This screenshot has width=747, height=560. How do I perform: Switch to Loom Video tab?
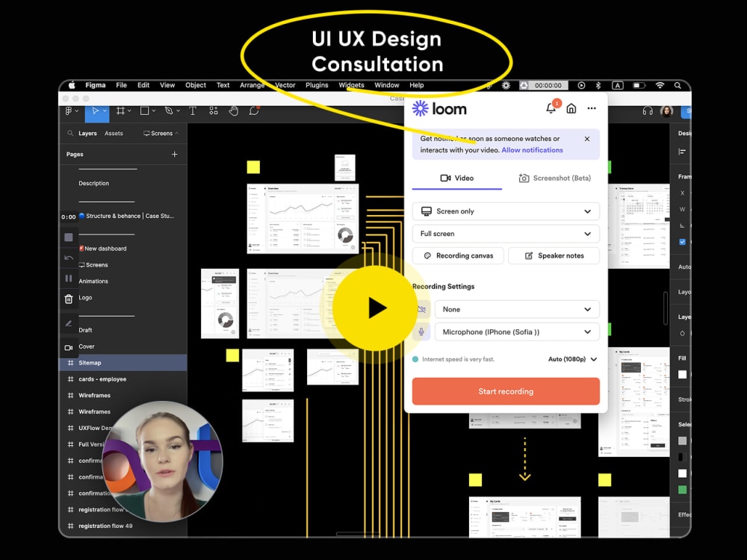[457, 178]
